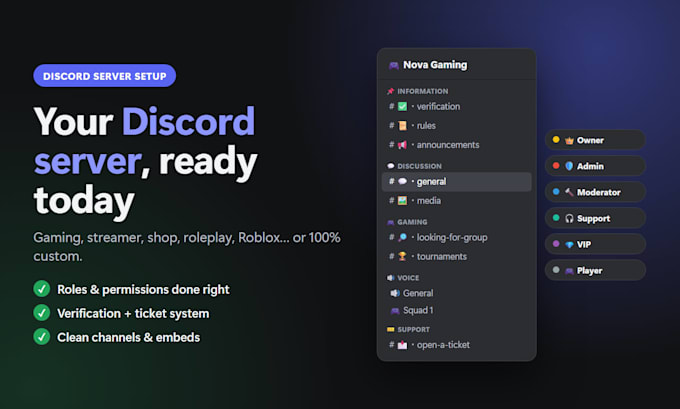Click the text 'Clean channels & embeds'
The width and height of the screenshot is (680, 409).
(x=129, y=337)
